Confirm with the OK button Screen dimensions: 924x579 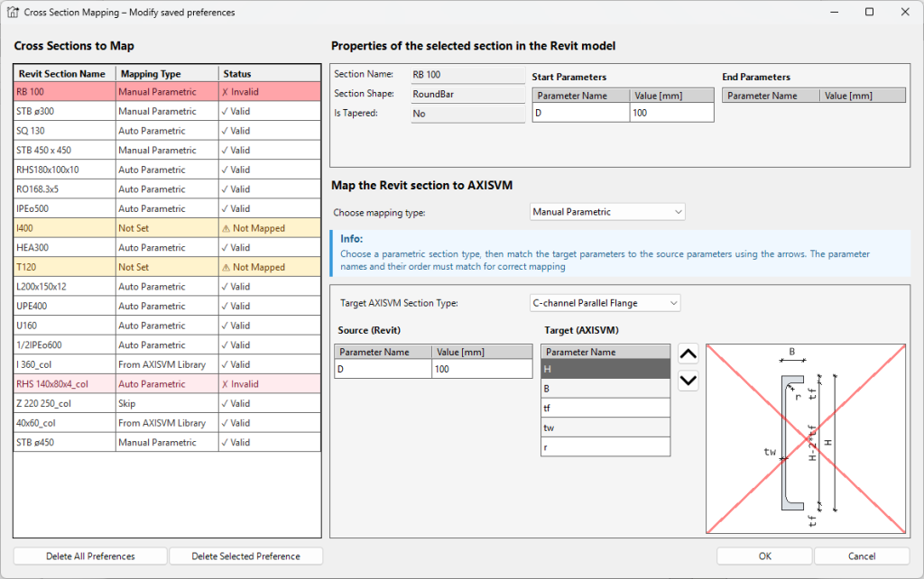[x=764, y=556]
